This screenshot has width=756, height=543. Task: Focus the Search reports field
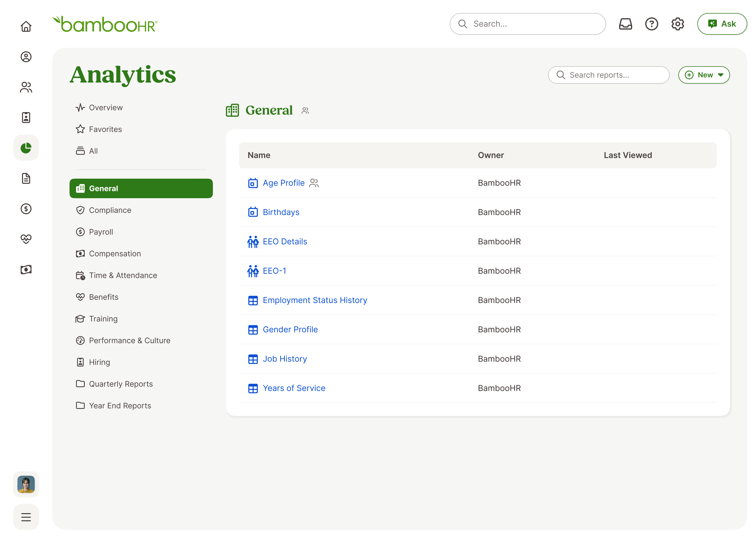[609, 75]
